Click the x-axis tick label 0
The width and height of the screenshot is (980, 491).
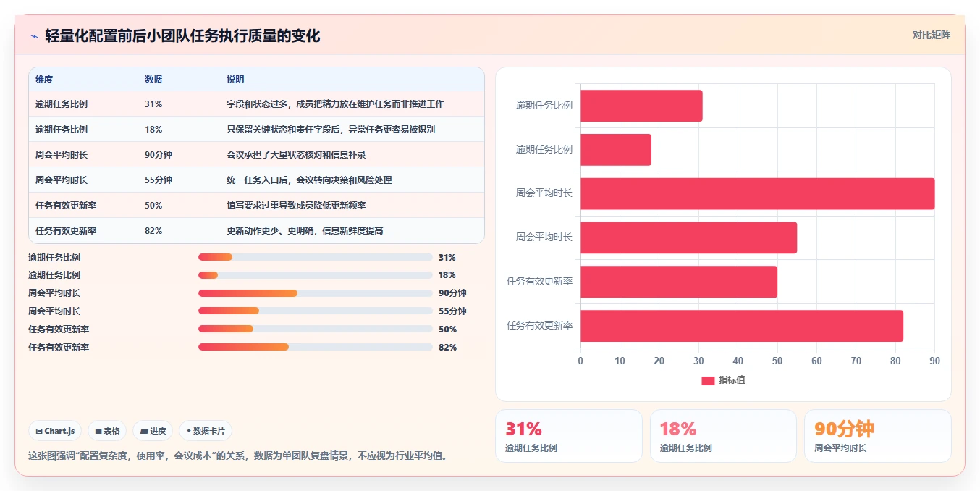(x=580, y=361)
